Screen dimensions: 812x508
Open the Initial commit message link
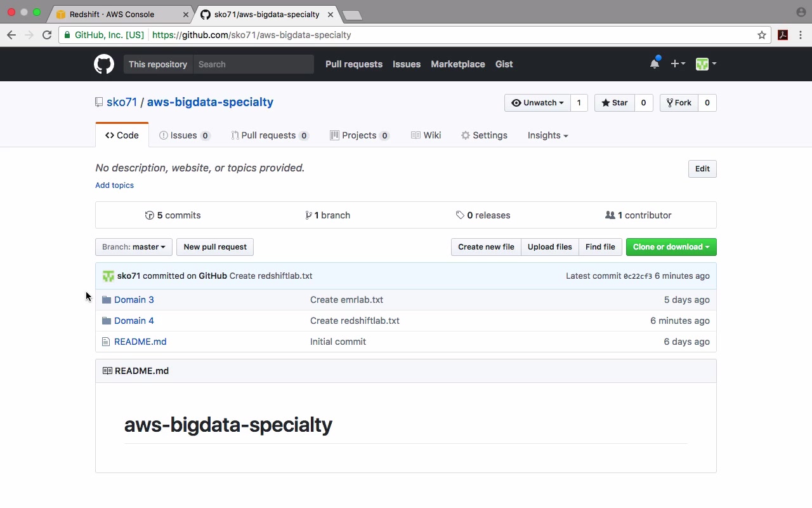pos(338,342)
